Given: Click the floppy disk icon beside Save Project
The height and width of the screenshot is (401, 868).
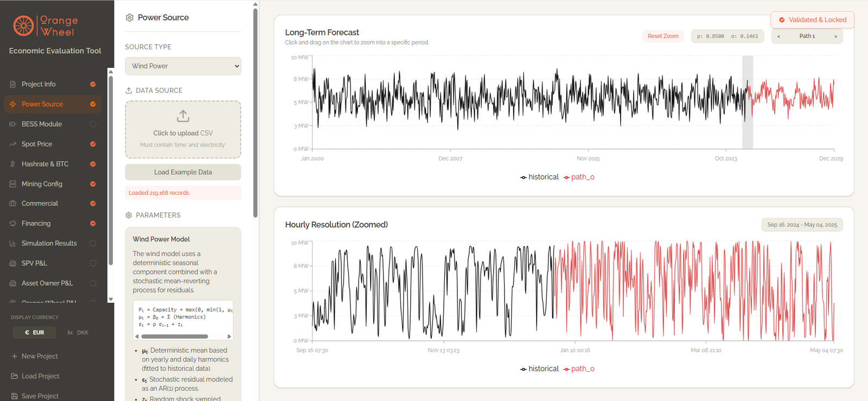Looking at the screenshot, I should pyautogui.click(x=15, y=396).
